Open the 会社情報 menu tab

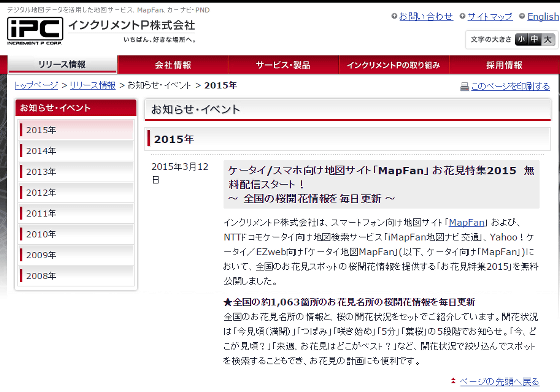coord(173,65)
